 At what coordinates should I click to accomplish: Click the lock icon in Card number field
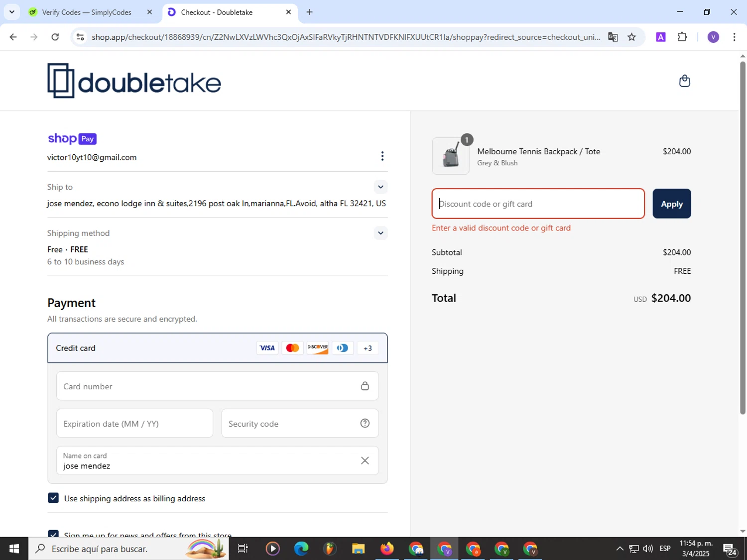pos(365,386)
